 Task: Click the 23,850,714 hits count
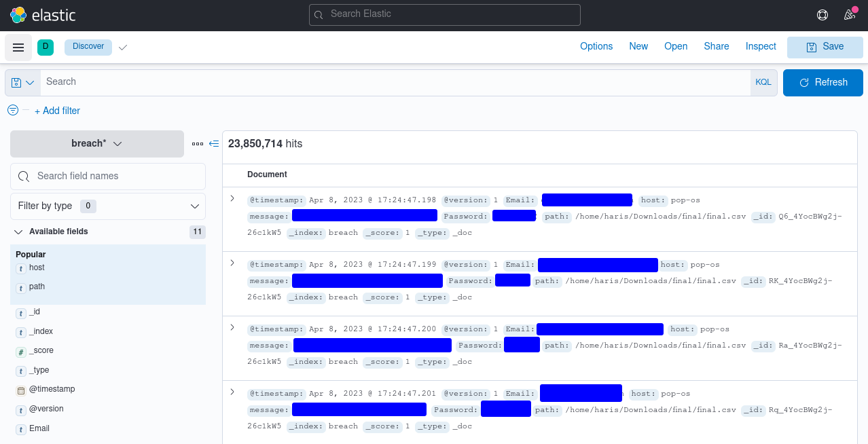pyautogui.click(x=265, y=144)
